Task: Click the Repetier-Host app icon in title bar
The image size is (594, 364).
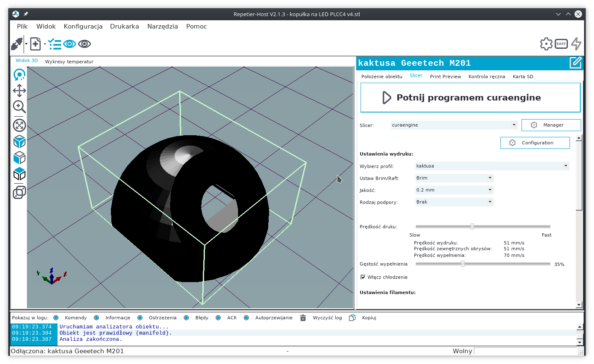Action: 16,14
